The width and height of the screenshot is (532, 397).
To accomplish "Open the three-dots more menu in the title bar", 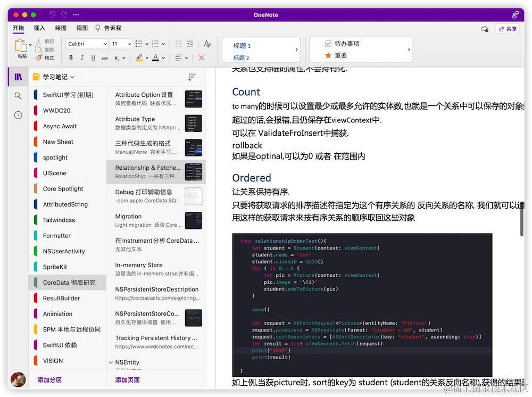I will click(76, 14).
